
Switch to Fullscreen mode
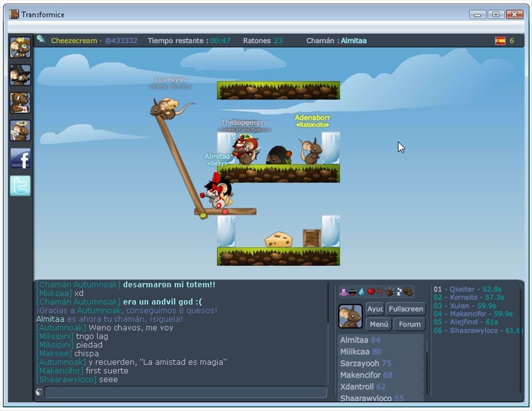click(406, 309)
